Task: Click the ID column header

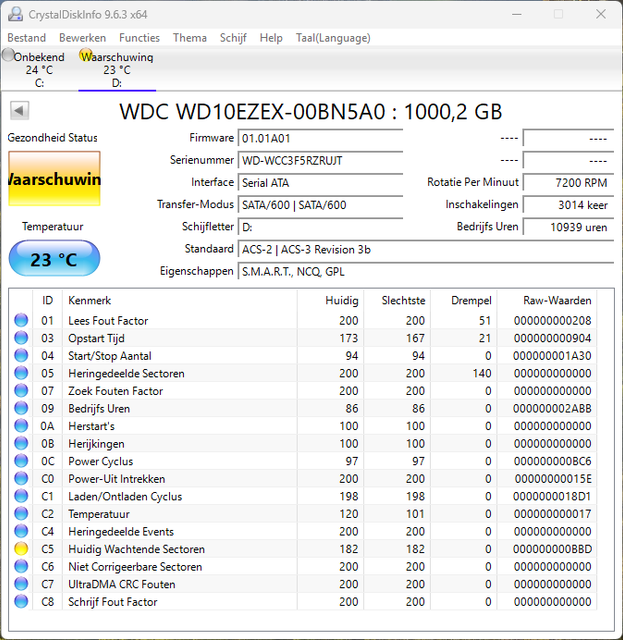Action: click(x=47, y=300)
